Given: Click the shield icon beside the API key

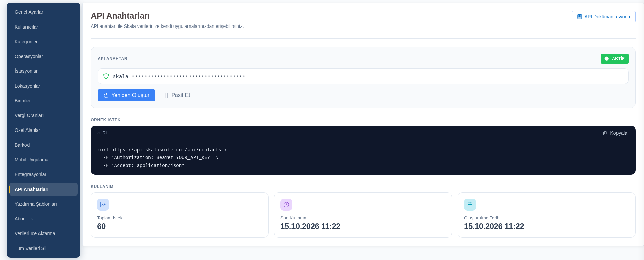Looking at the screenshot, I should (x=106, y=76).
